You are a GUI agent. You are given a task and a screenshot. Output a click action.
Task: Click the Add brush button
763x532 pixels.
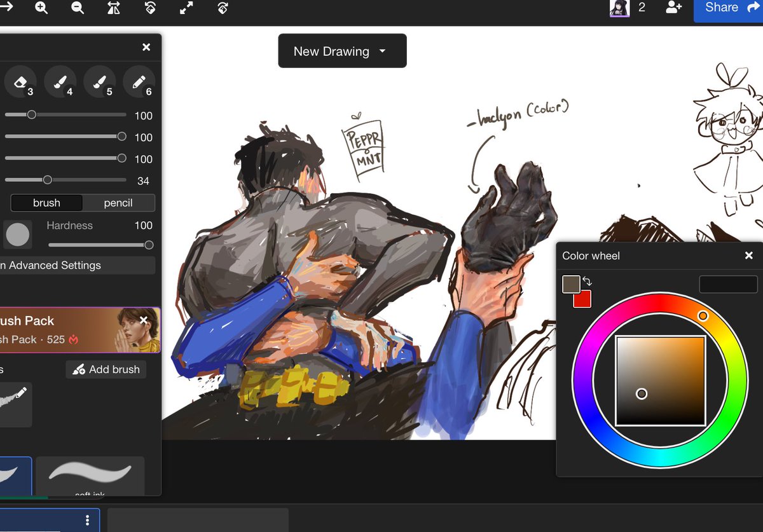coord(106,369)
